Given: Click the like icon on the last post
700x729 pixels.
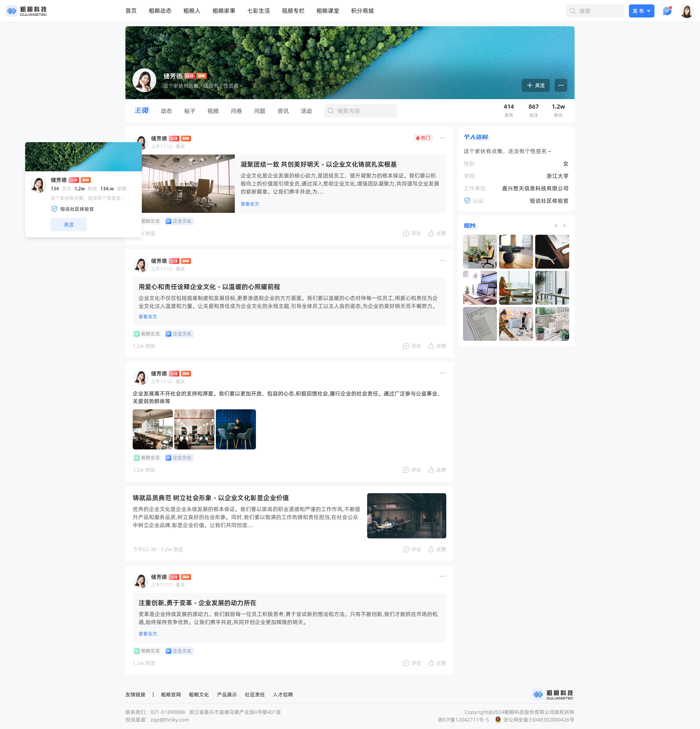Looking at the screenshot, I should [431, 663].
